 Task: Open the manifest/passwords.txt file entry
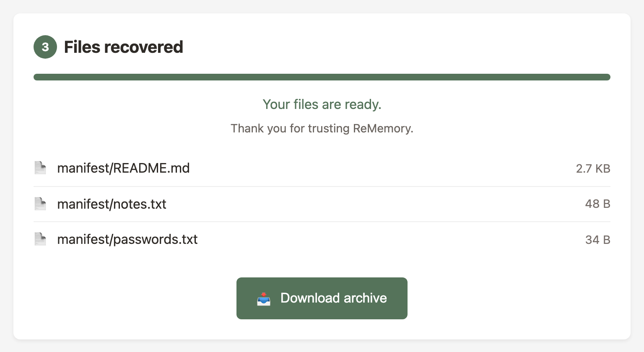(127, 239)
